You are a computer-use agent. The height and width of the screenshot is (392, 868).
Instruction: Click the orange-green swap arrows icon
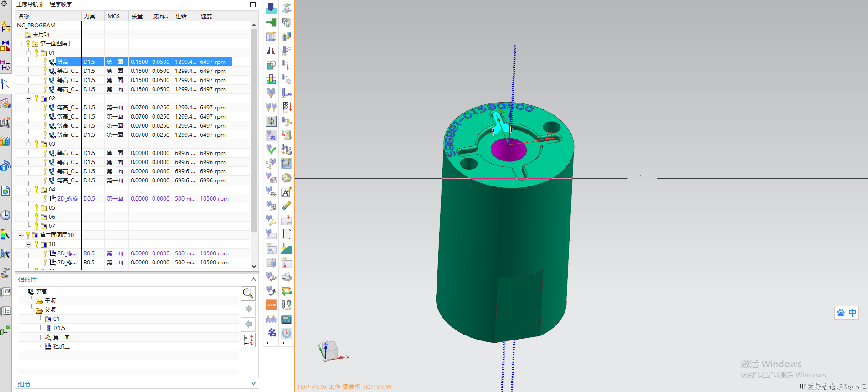point(287,291)
